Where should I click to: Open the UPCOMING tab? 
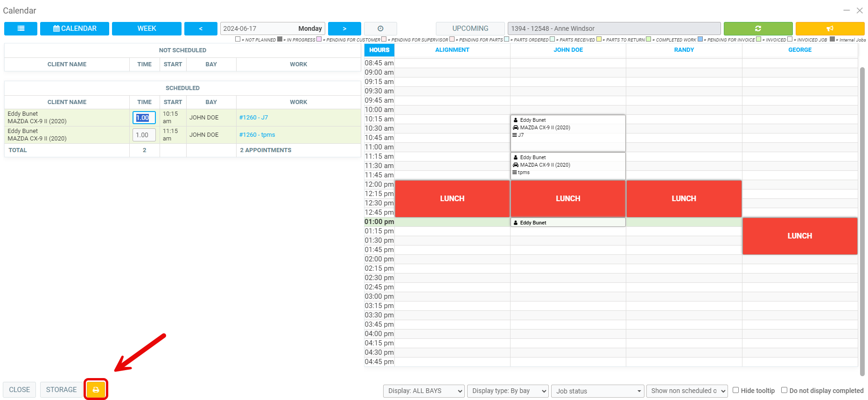pos(470,28)
